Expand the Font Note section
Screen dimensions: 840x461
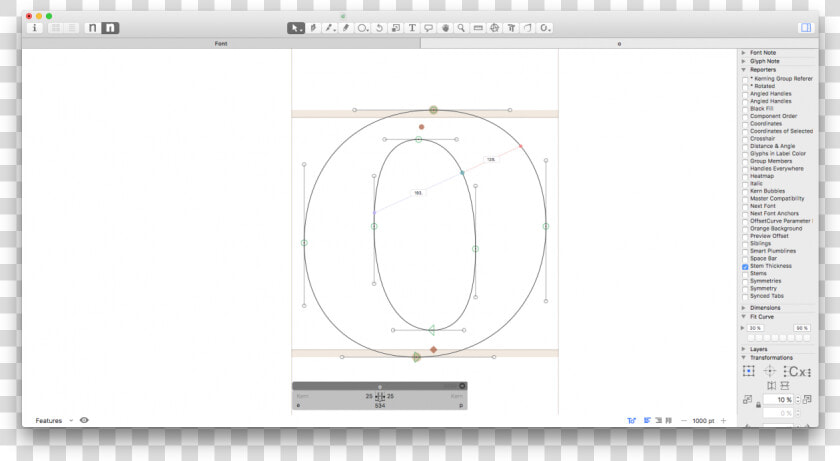pos(744,52)
